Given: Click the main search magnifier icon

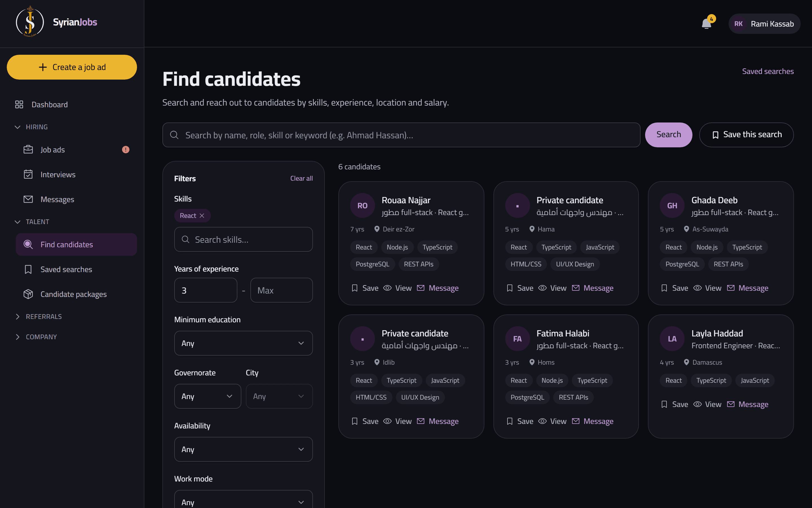Looking at the screenshot, I should pyautogui.click(x=174, y=135).
